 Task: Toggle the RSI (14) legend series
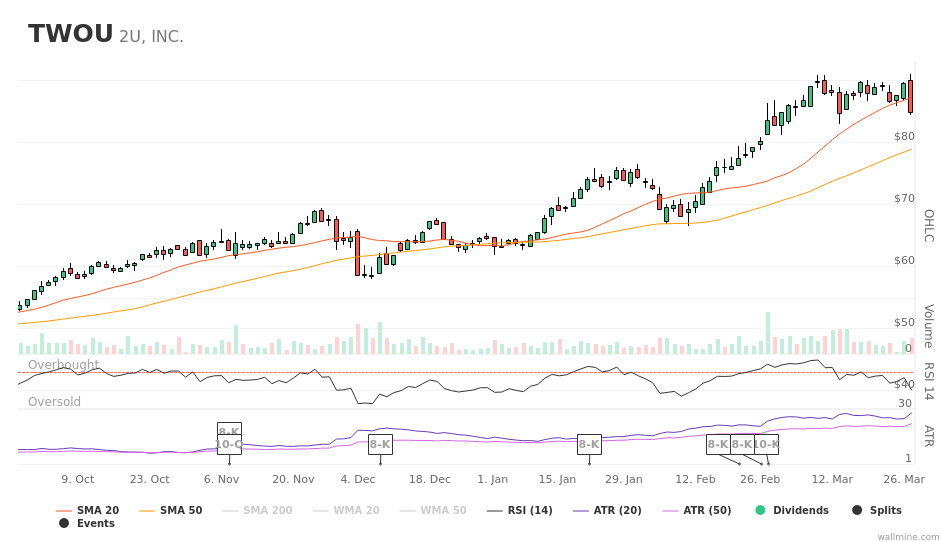point(520,510)
